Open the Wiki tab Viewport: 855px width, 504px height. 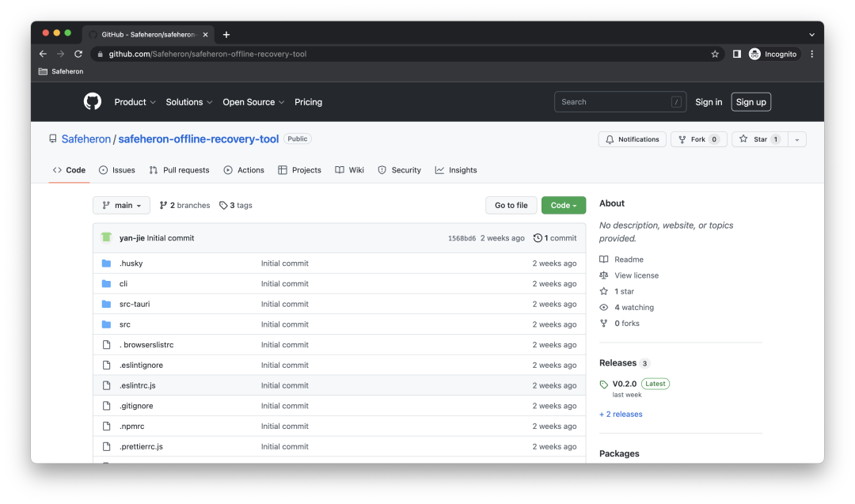pyautogui.click(x=350, y=170)
